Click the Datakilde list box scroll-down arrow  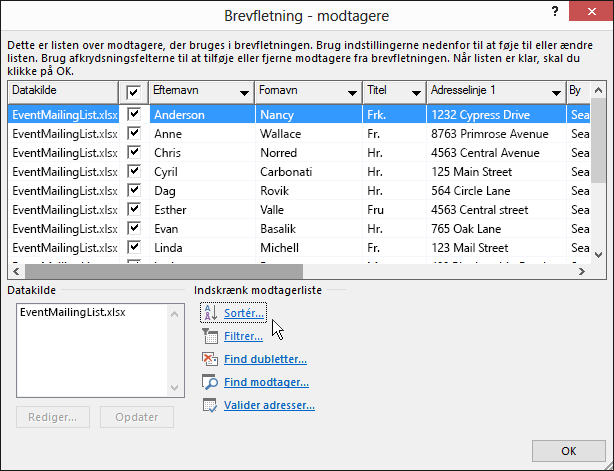pos(175,388)
